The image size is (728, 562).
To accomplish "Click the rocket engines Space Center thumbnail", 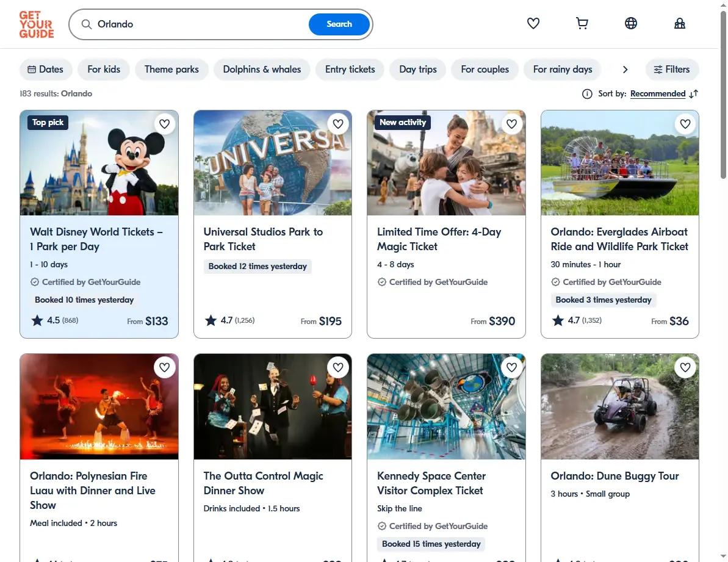I will pos(446,406).
